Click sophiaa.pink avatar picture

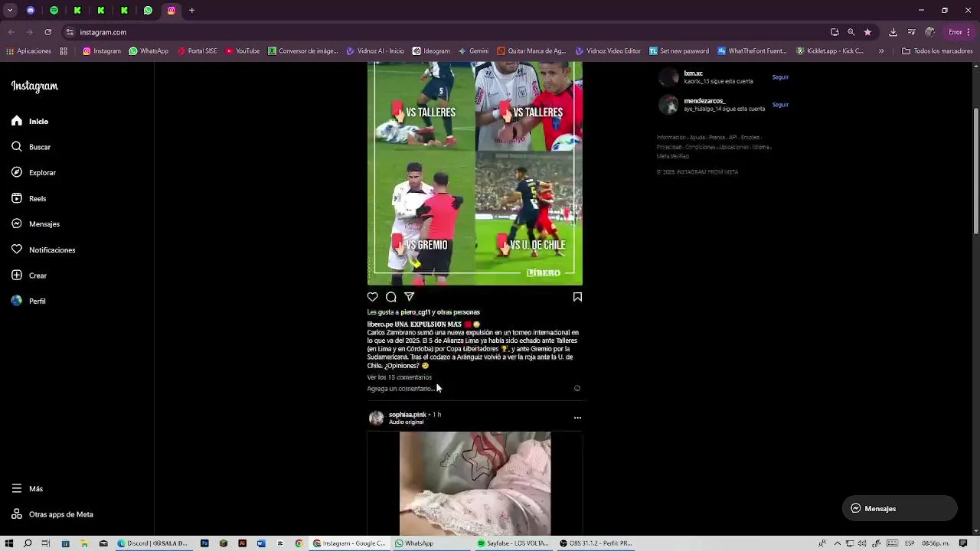(376, 418)
